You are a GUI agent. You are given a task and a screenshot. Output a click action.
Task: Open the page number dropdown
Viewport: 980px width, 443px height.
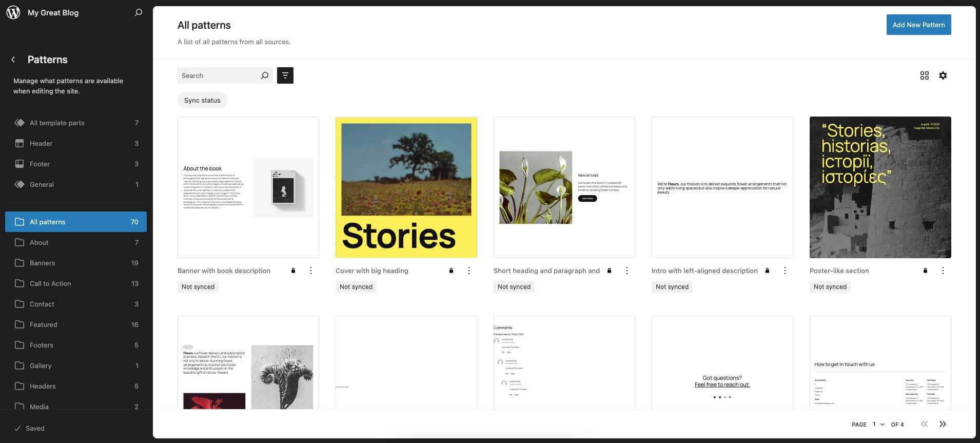click(x=878, y=425)
